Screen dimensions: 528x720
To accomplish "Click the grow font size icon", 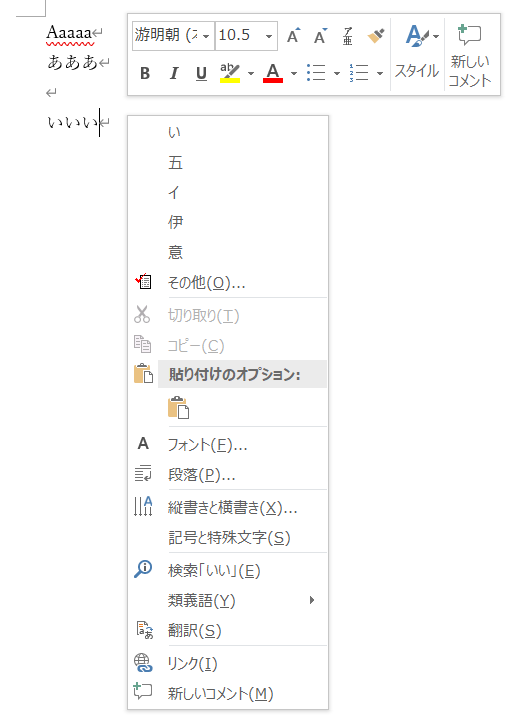I will click(293, 35).
